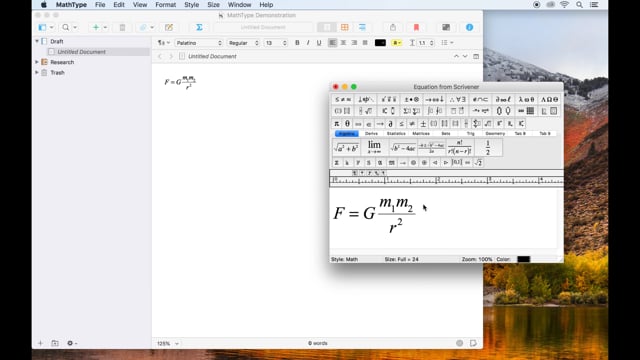Image resolution: width=640 pixels, height=360 pixels.
Task: Insert plus-minus symbol from small bar
Action: coord(423,124)
